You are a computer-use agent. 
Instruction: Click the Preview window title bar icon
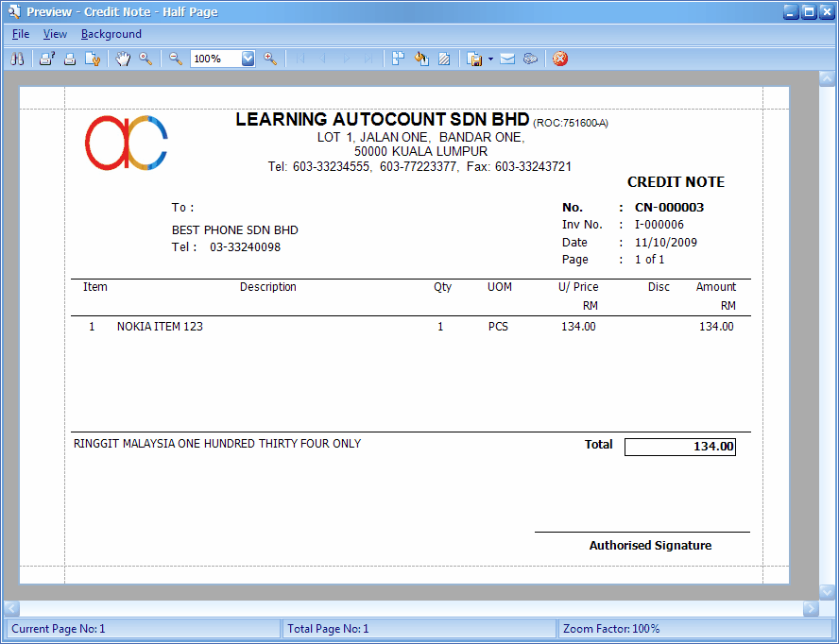point(14,11)
